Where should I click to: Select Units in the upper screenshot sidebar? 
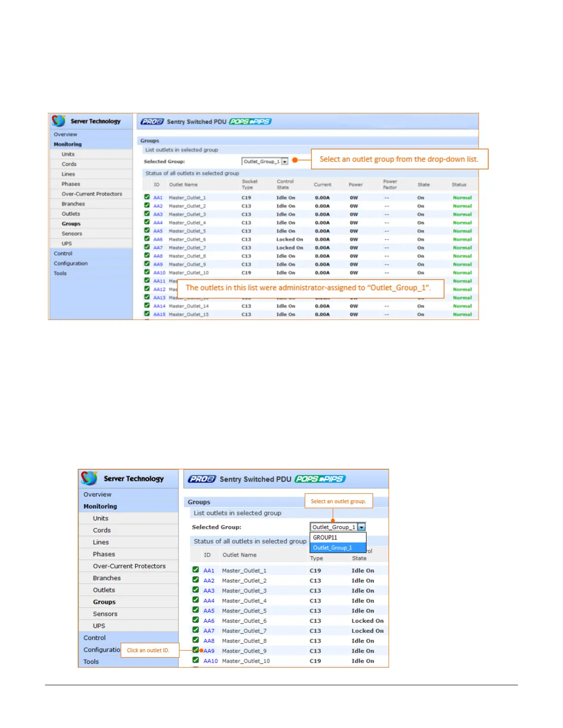coord(68,154)
